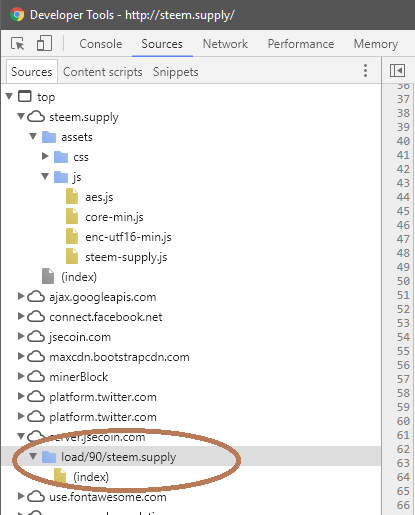Expand the css folder arrow

45,156
